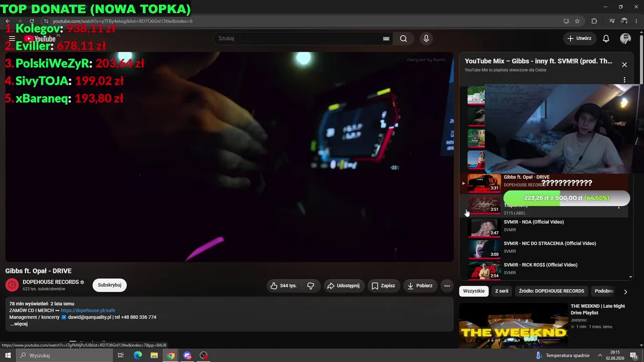Show hidden system tray icons

tap(600, 355)
